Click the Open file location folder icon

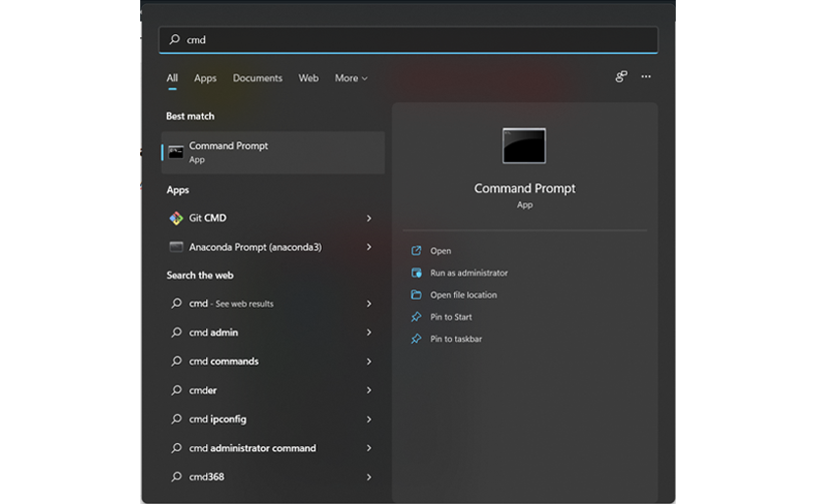(x=416, y=295)
